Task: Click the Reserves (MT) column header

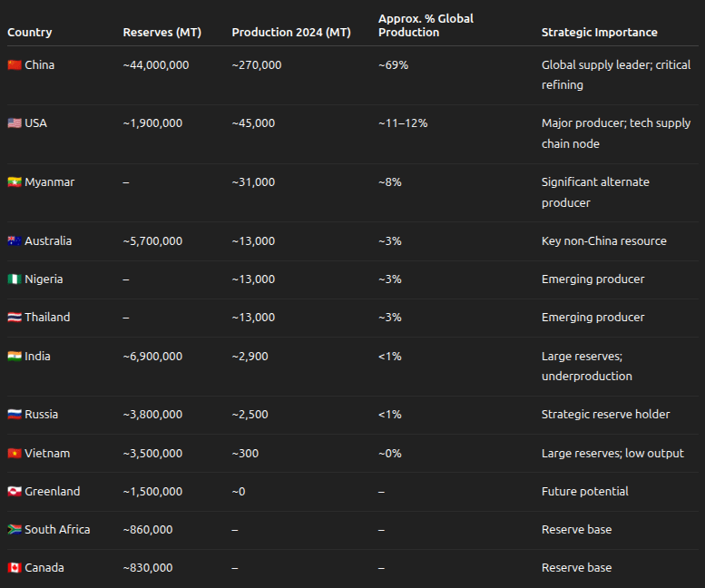Action: [x=162, y=33]
